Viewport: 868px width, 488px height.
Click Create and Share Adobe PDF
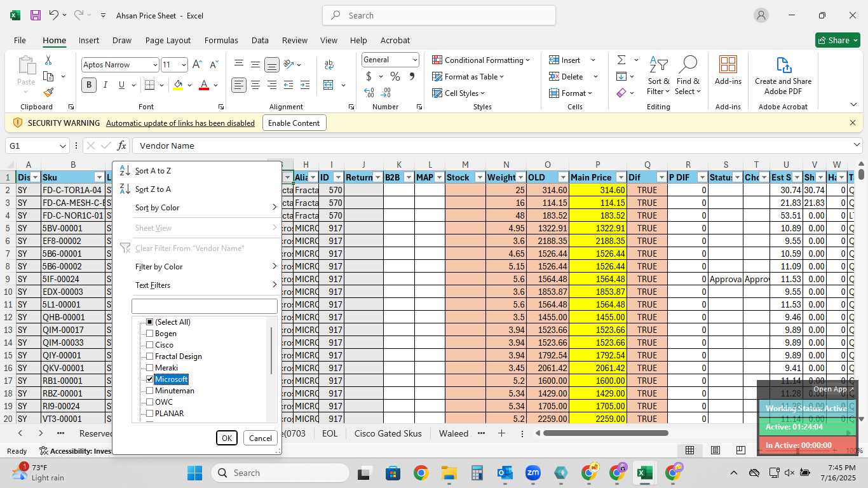(x=783, y=76)
